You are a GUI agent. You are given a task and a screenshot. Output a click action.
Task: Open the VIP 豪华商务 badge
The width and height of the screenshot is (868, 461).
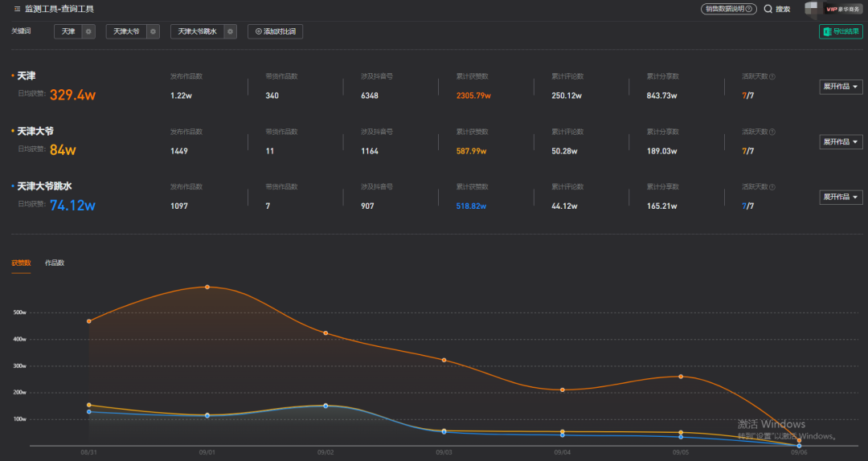click(842, 9)
